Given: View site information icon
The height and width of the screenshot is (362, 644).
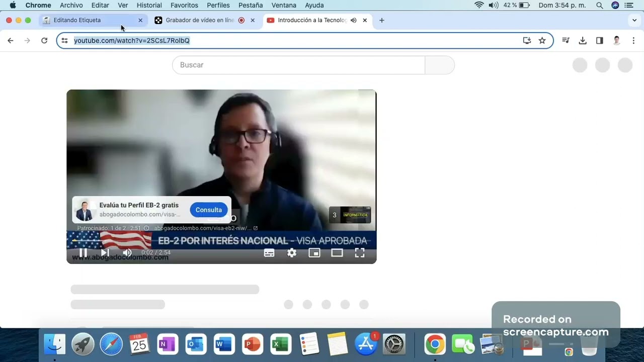Looking at the screenshot, I should tap(64, 41).
